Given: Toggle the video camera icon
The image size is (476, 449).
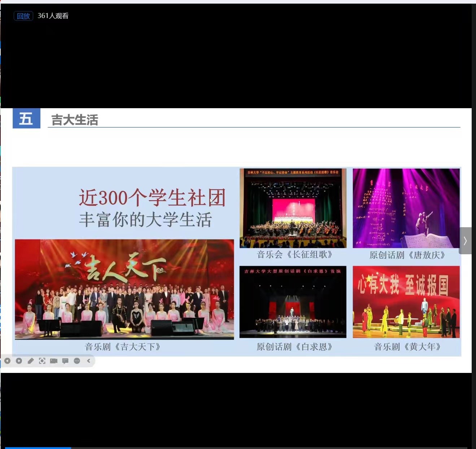Looking at the screenshot, I should [x=54, y=361].
